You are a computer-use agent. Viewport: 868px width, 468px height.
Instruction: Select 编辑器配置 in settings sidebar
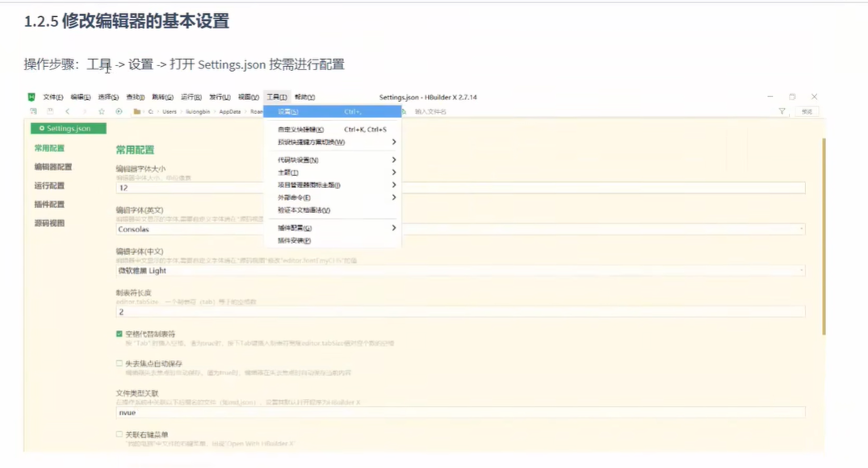coord(53,167)
